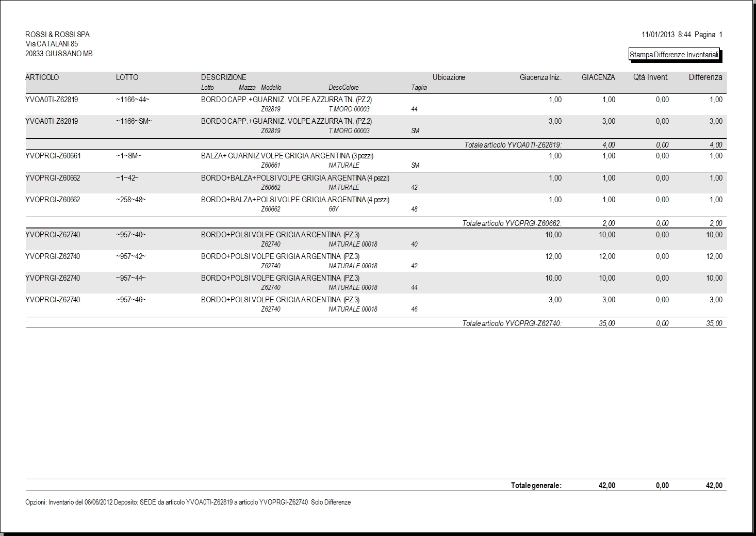Select article YVOPRGI-Z60661 row
Screen dimensions: 756x536
(376, 160)
